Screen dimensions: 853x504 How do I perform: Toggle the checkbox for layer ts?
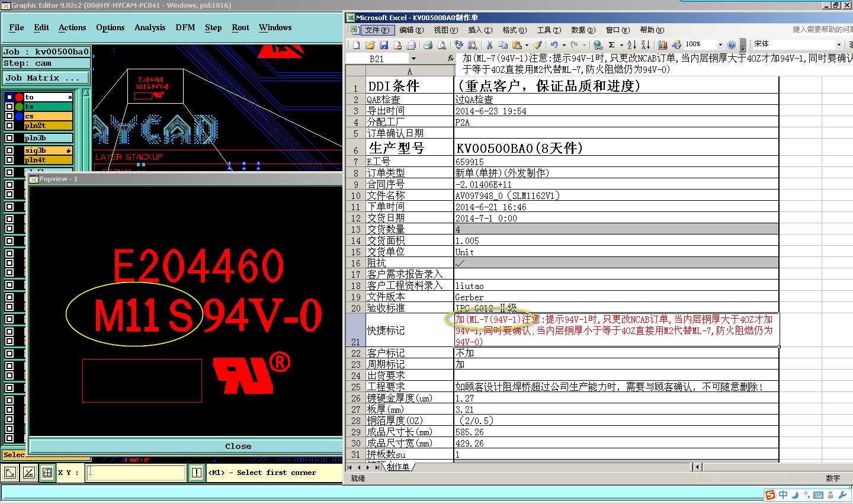coord(9,107)
